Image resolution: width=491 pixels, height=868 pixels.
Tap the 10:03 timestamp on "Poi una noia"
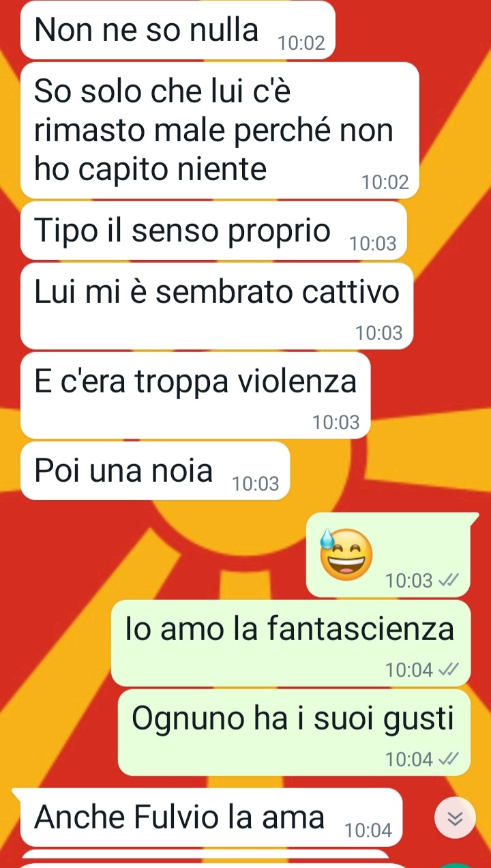tap(256, 484)
